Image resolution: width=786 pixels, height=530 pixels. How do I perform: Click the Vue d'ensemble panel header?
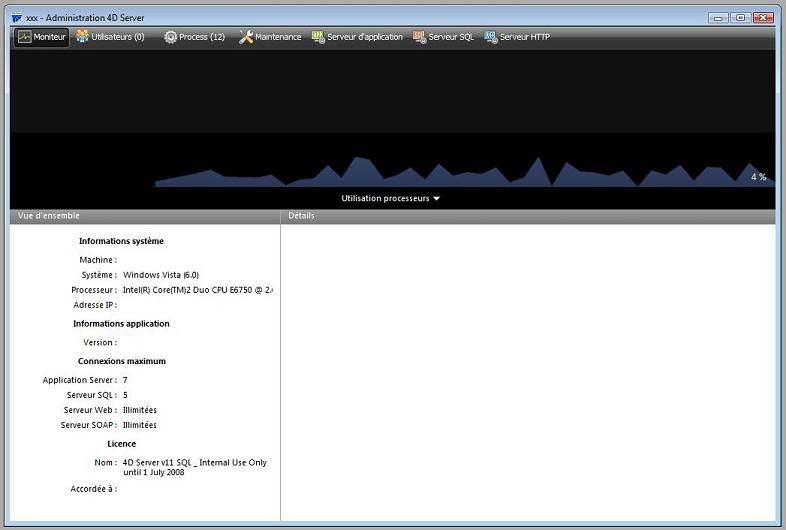[x=49, y=216]
